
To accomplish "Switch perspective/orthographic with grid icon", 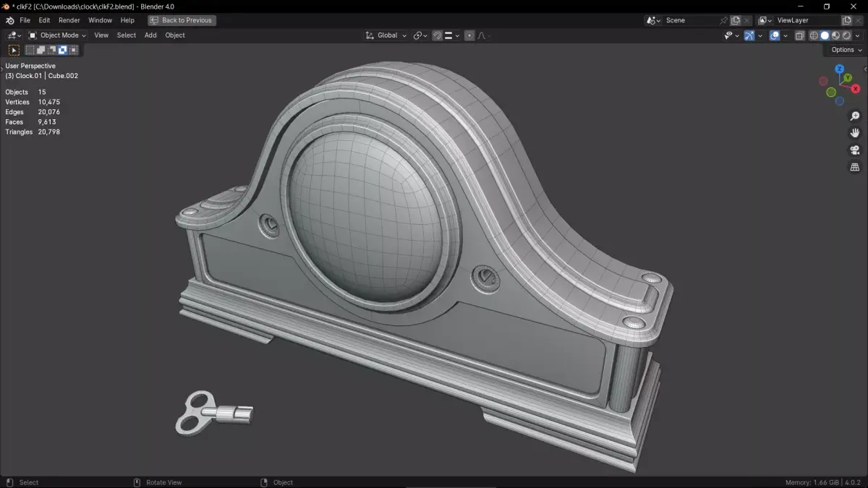I will 854,167.
